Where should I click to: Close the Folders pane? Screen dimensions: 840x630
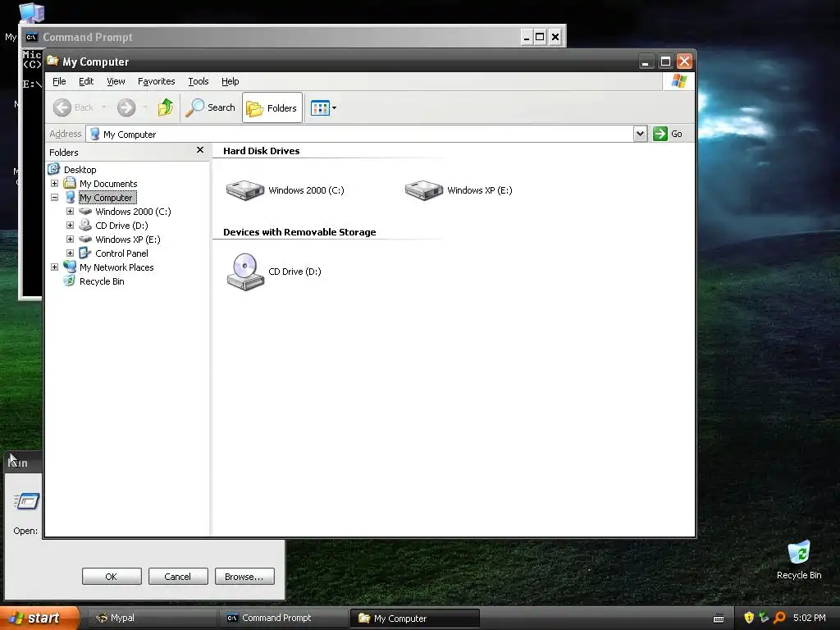(x=200, y=150)
